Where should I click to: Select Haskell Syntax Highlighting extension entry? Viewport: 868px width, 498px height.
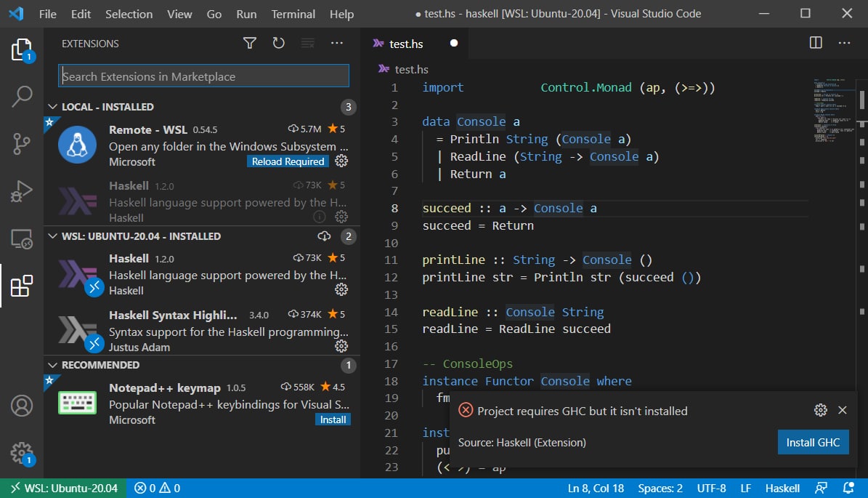coord(202,330)
